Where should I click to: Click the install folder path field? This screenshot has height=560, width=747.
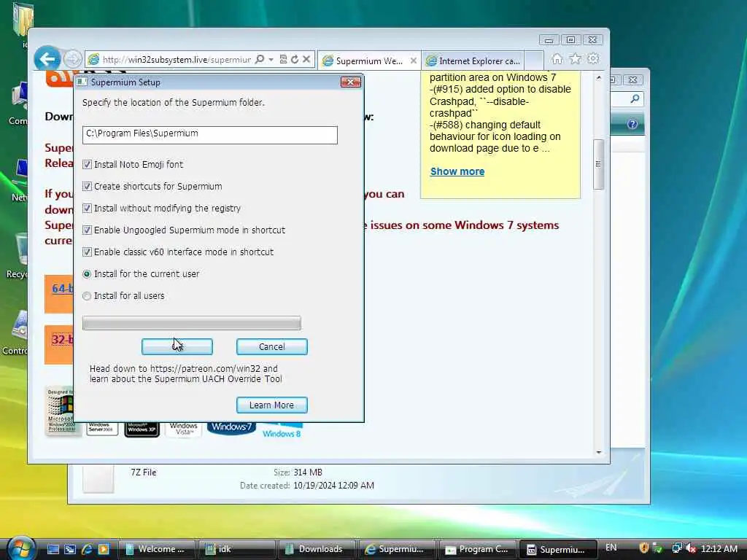point(209,135)
